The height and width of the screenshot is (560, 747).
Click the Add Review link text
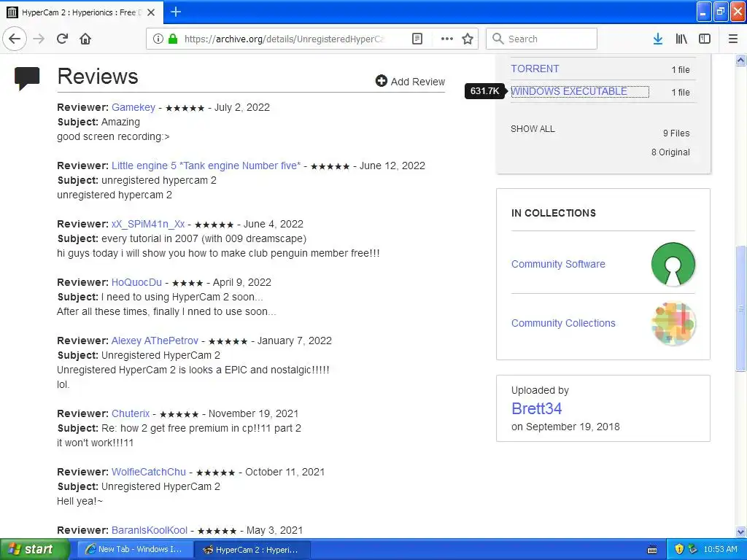[x=418, y=82]
